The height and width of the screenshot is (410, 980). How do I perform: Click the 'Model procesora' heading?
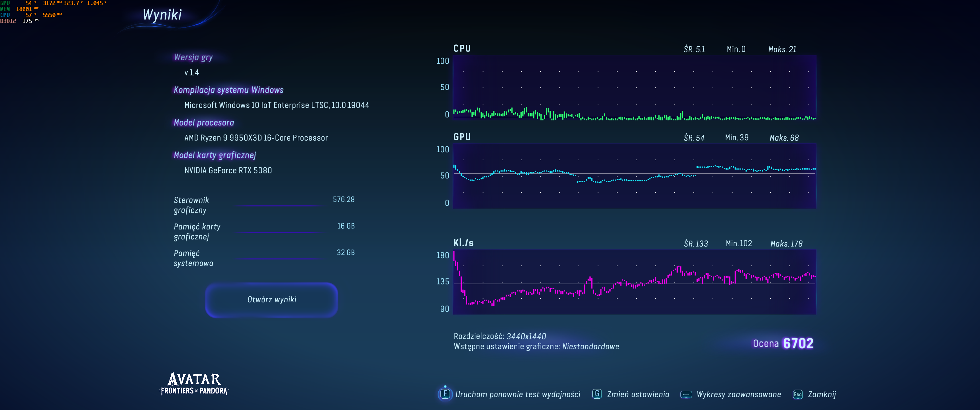[203, 122]
